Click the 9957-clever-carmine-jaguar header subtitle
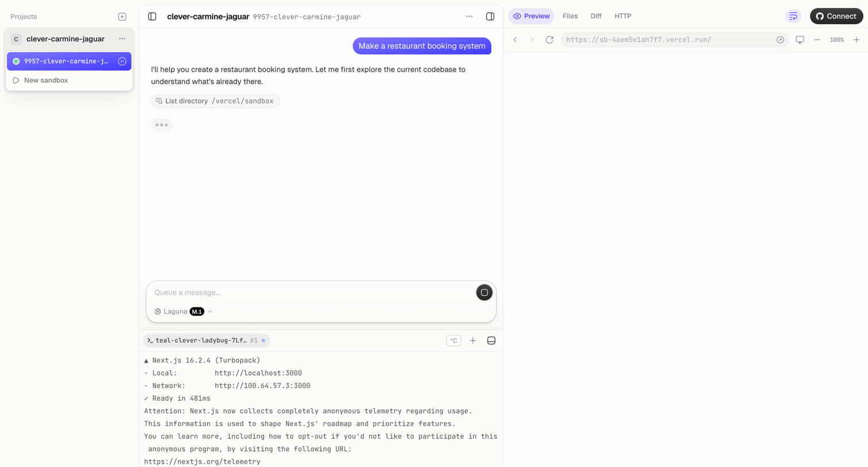 point(307,17)
